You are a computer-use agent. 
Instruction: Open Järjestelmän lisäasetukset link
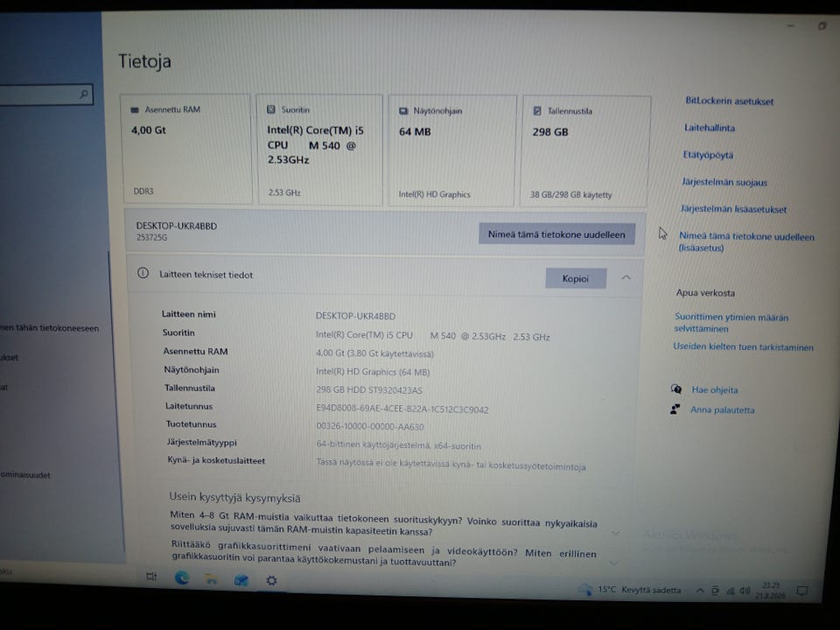click(733, 209)
